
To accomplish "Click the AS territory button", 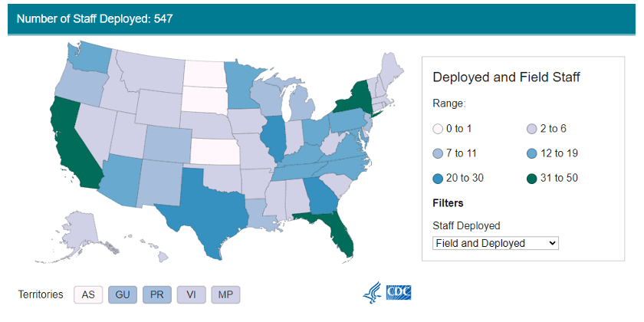I will click(88, 294).
